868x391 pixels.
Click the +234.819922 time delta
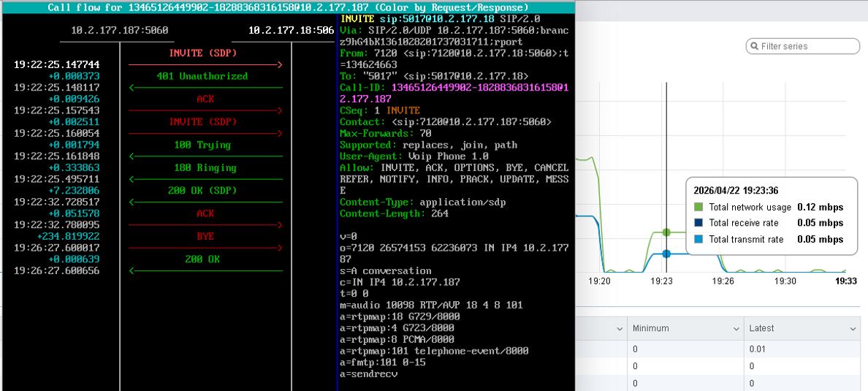tap(68, 237)
